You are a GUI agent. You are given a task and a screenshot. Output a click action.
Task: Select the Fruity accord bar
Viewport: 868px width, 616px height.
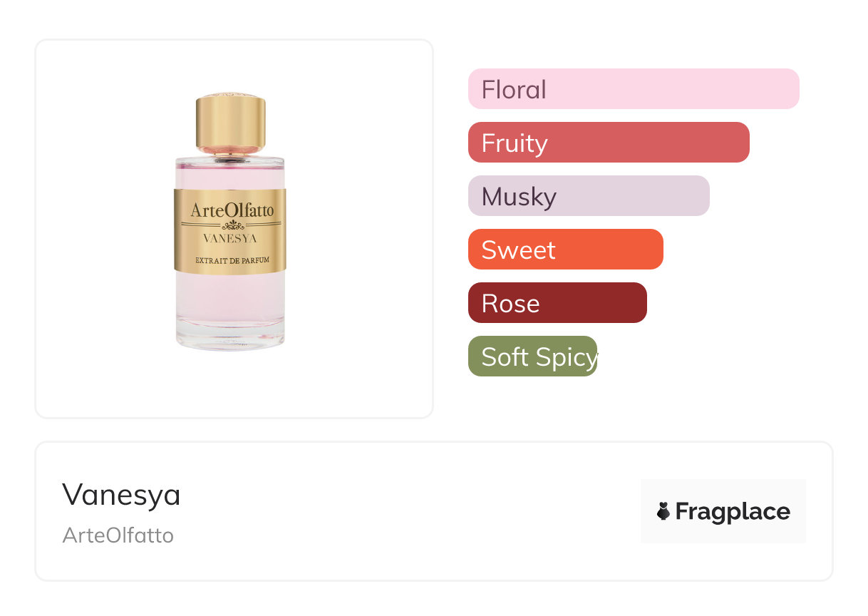click(609, 143)
